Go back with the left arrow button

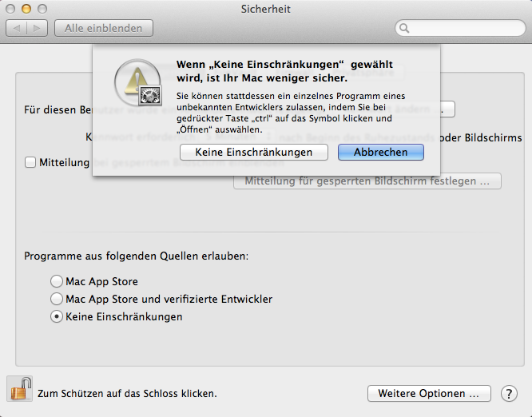16,28
